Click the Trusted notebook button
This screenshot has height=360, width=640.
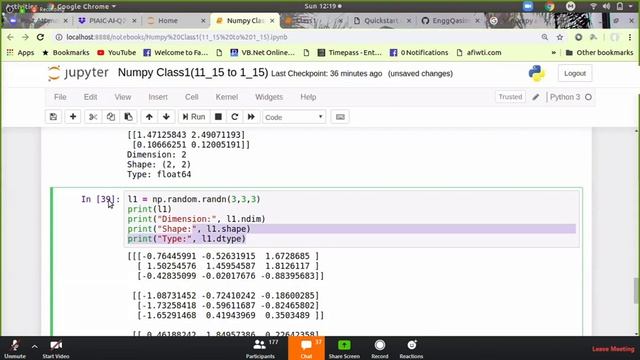pos(510,97)
